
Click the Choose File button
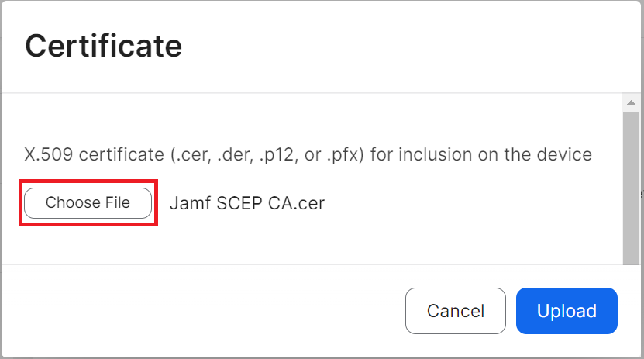pos(88,203)
